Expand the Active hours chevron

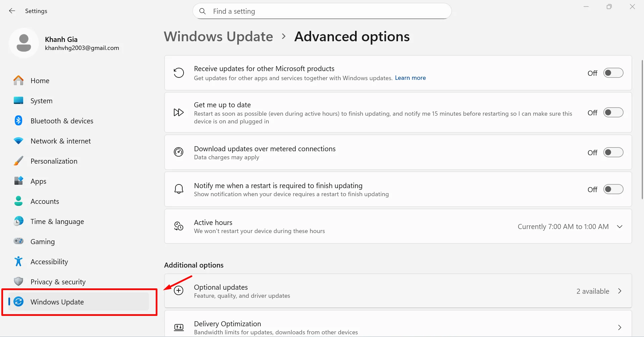click(620, 227)
